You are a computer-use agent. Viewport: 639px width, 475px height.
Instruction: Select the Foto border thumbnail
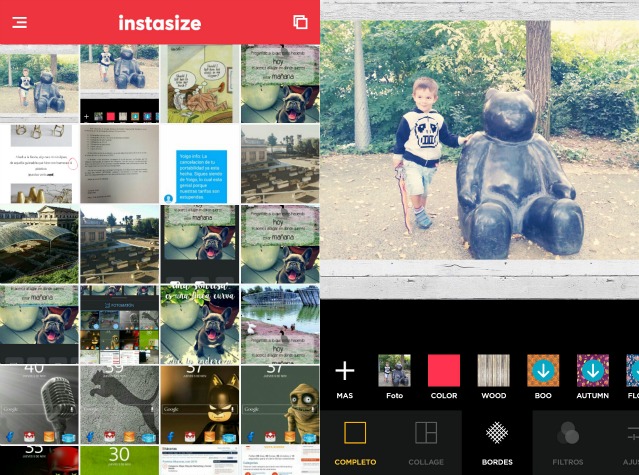tap(394, 370)
